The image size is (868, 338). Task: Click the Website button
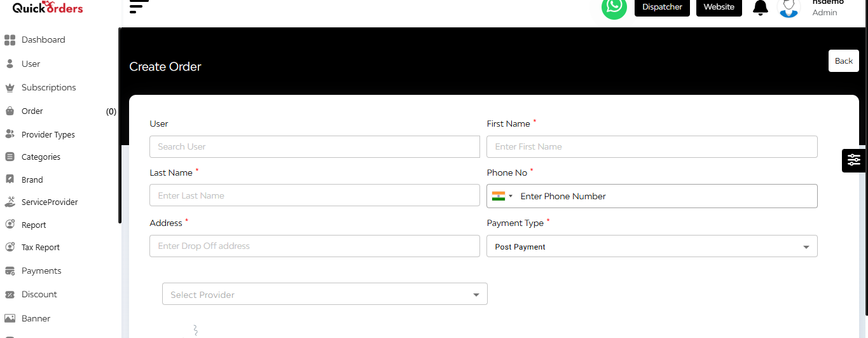pyautogui.click(x=719, y=7)
